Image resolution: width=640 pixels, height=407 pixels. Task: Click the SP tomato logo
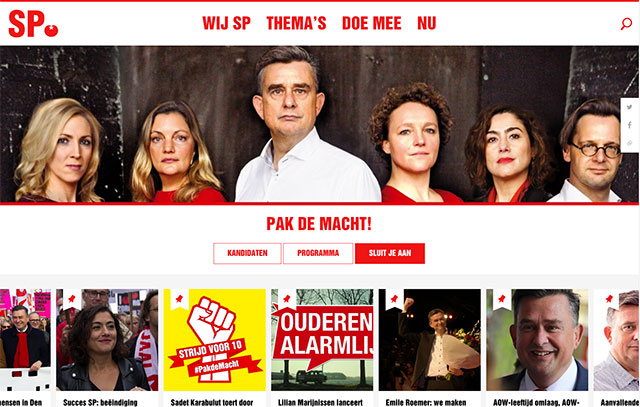click(33, 24)
